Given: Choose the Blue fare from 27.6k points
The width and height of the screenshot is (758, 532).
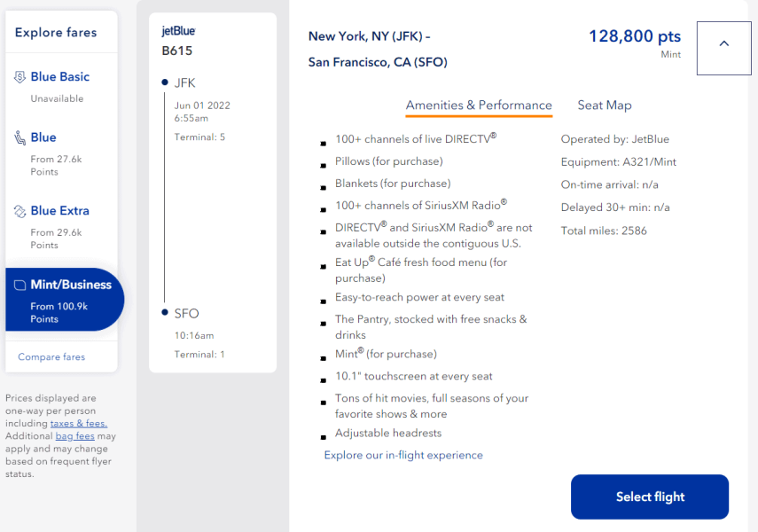Looking at the screenshot, I should click(x=61, y=154).
